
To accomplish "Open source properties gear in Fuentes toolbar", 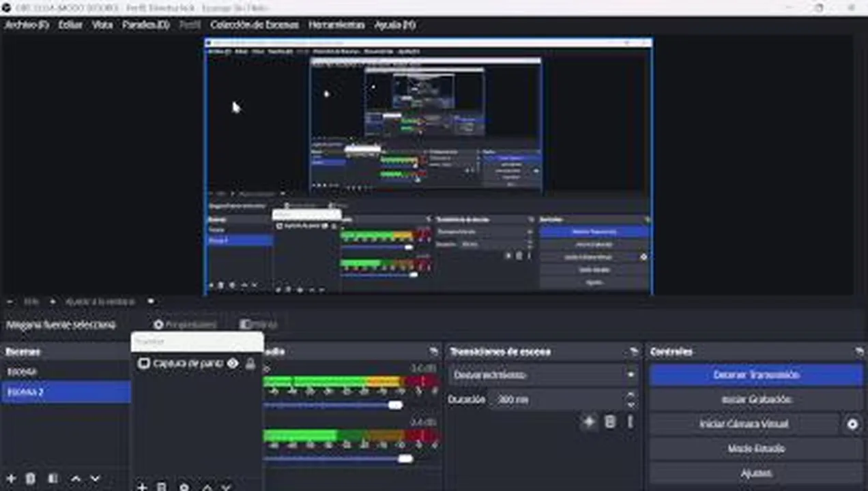I will [x=184, y=487].
